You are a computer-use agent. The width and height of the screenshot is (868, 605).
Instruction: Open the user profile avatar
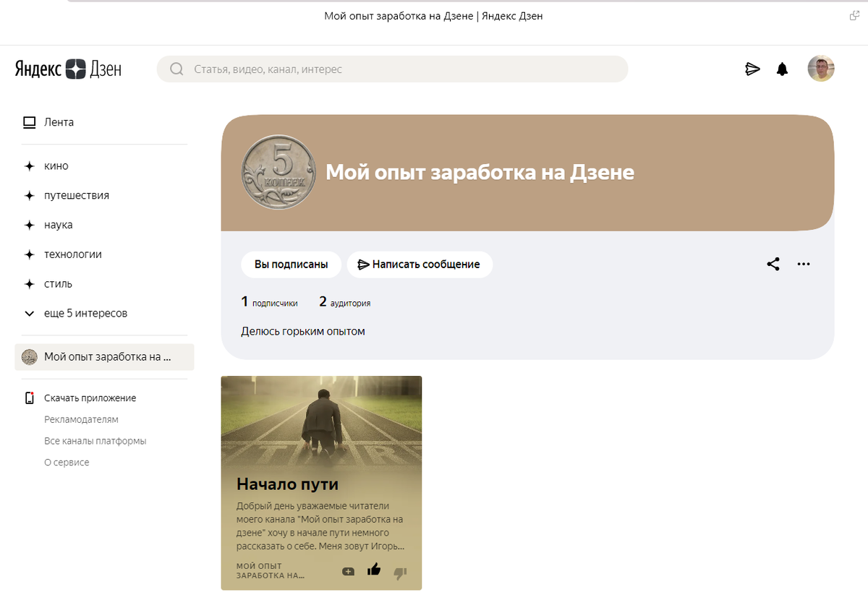click(x=821, y=69)
